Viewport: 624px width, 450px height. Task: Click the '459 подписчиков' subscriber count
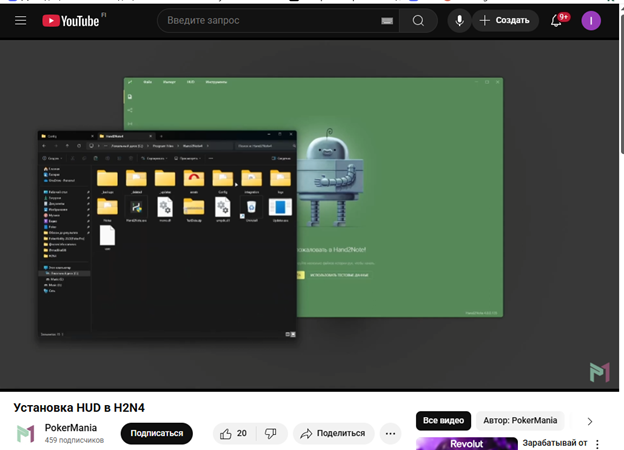[x=74, y=440]
